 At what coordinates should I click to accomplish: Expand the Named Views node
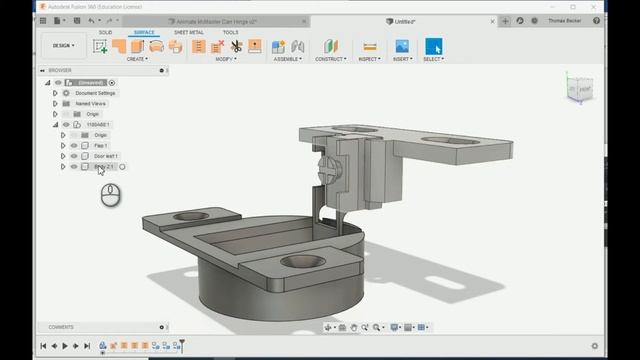click(55, 104)
